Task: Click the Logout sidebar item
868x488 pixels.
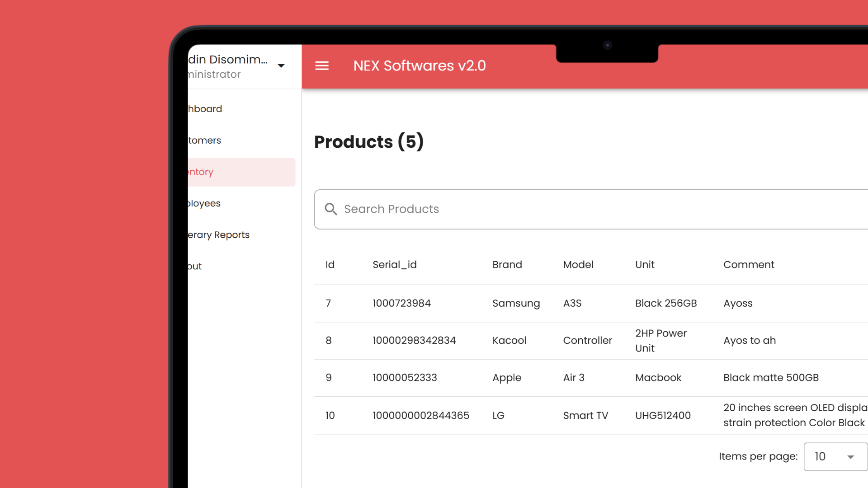Action: coord(195,266)
